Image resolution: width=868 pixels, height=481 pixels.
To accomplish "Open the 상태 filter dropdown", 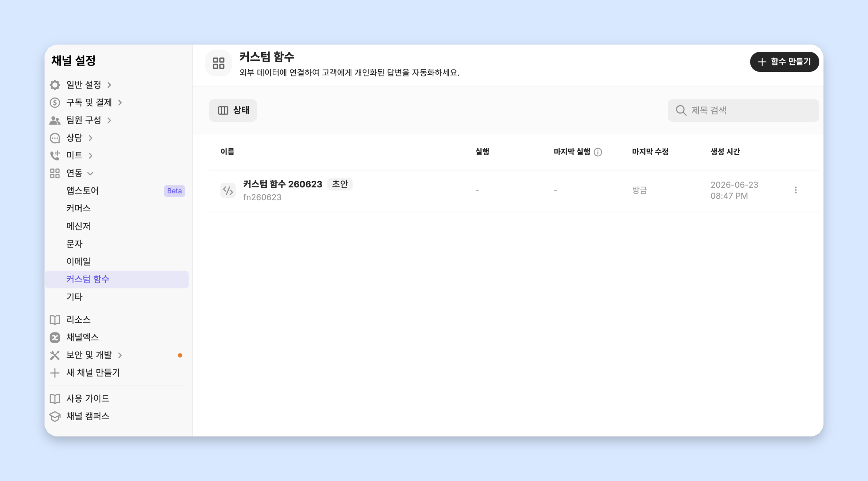I will 233,110.
